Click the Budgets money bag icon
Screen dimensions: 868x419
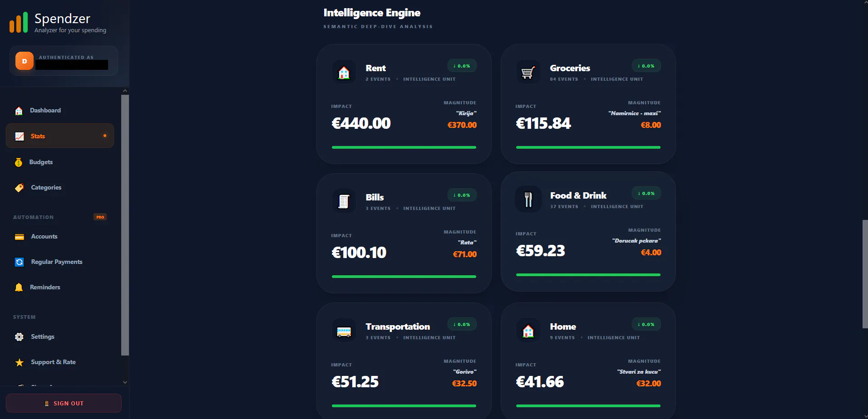tap(19, 162)
